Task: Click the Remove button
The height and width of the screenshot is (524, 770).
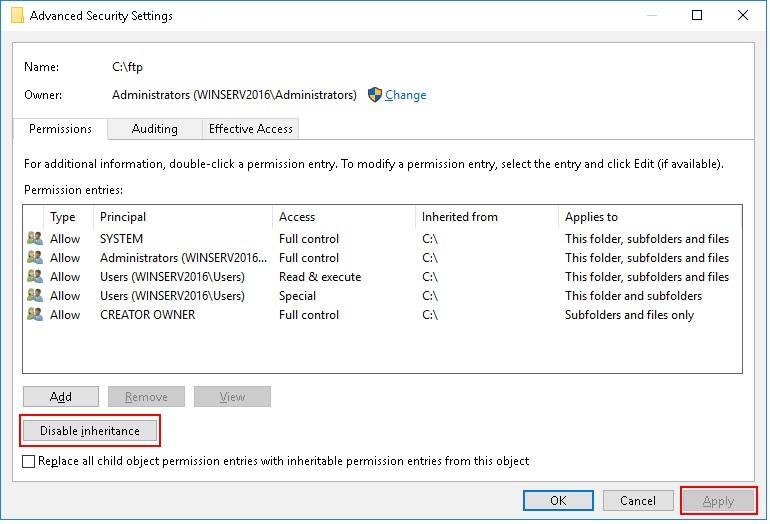Action: click(x=146, y=396)
